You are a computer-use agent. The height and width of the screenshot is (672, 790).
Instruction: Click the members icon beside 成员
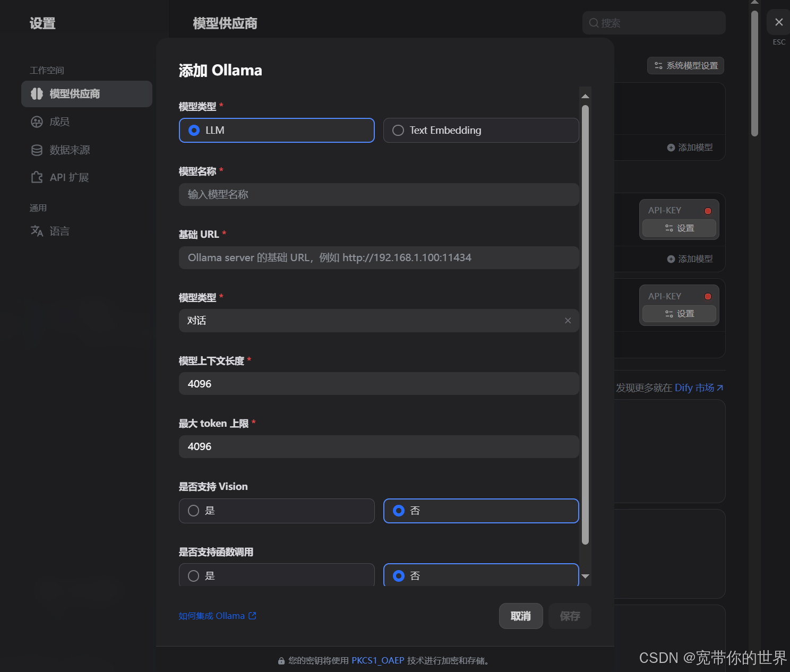point(37,122)
